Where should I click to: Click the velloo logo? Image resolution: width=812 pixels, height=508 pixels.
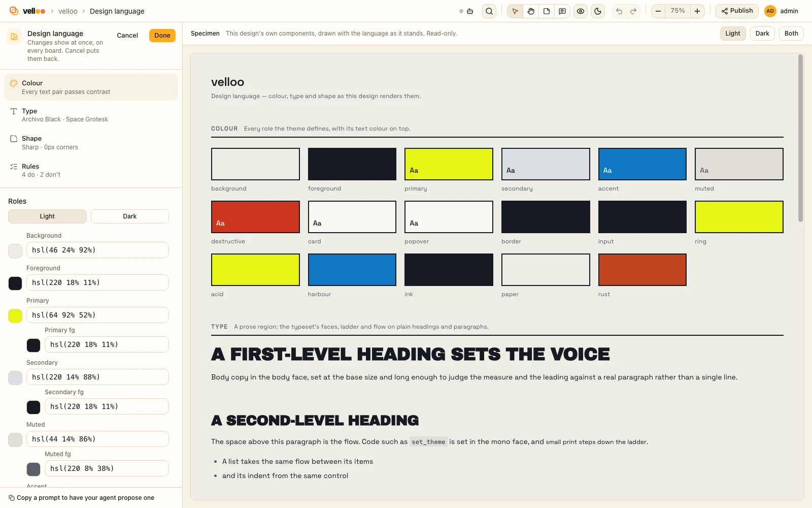(27, 11)
